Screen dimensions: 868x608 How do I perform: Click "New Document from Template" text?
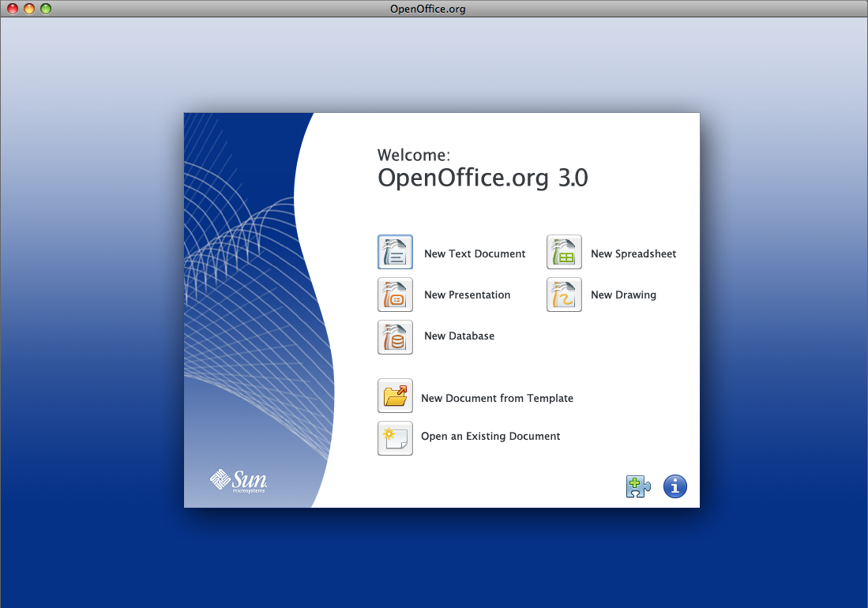tap(497, 399)
